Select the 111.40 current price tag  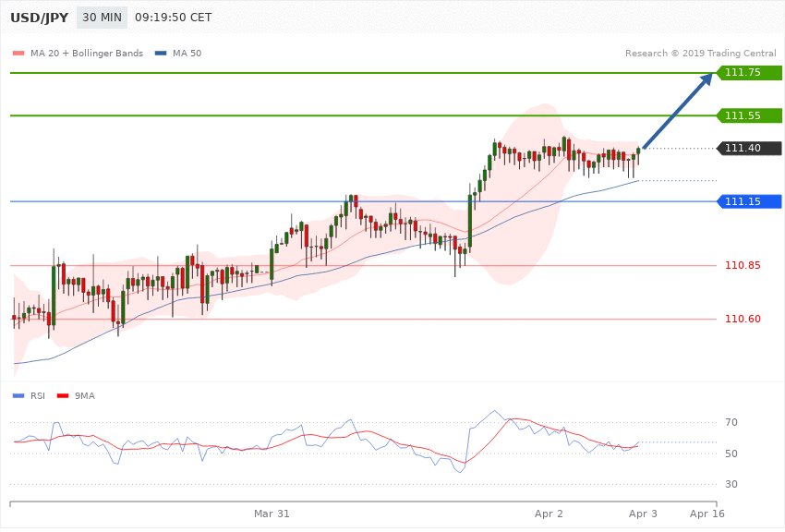pos(749,148)
